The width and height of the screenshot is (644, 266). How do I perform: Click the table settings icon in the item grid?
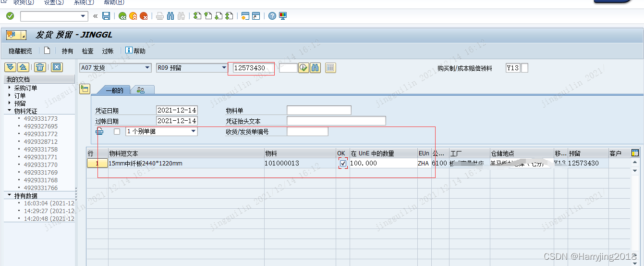[x=635, y=153]
